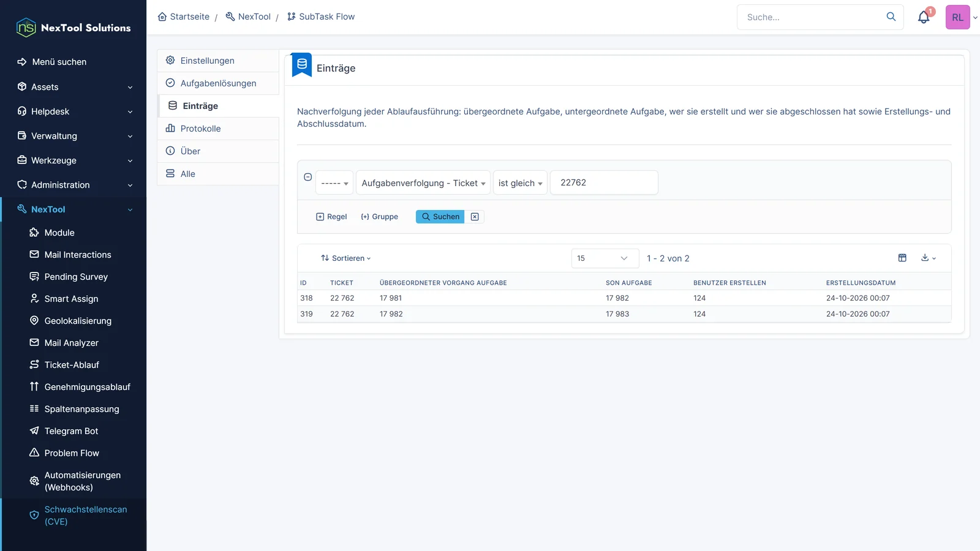The height and width of the screenshot is (551, 980).
Task: Open the 'ist gleich' operator dropdown
Action: pyautogui.click(x=520, y=183)
